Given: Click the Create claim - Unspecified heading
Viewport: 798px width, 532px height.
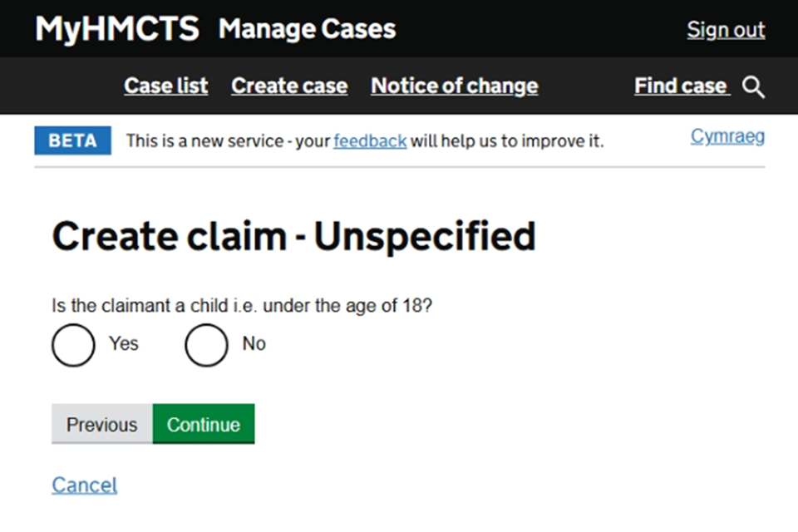Looking at the screenshot, I should 293,237.
